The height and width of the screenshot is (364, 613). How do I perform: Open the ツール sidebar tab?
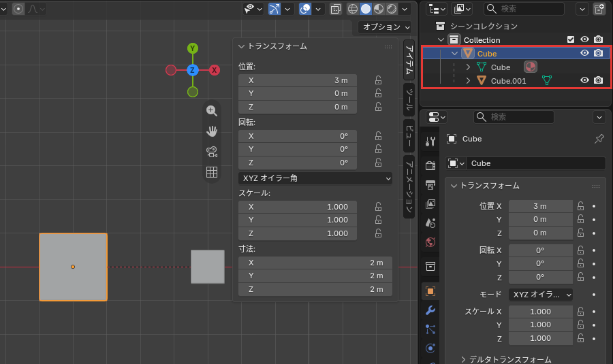[409, 99]
